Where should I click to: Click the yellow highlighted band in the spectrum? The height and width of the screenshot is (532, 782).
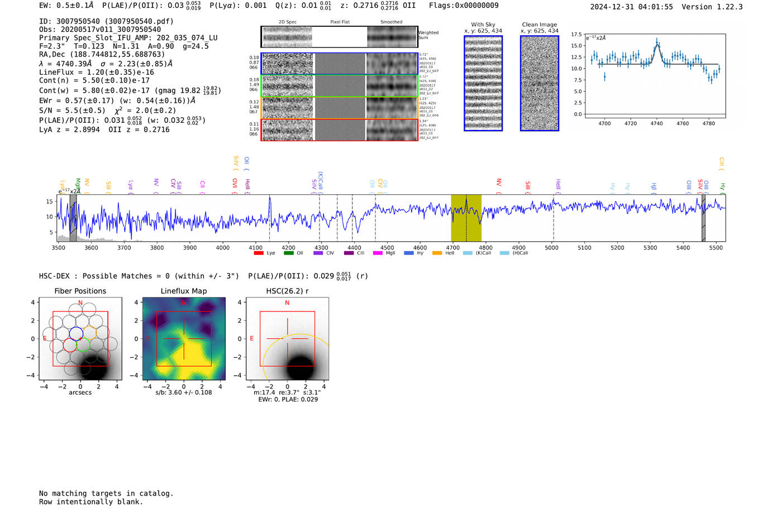[466, 218]
